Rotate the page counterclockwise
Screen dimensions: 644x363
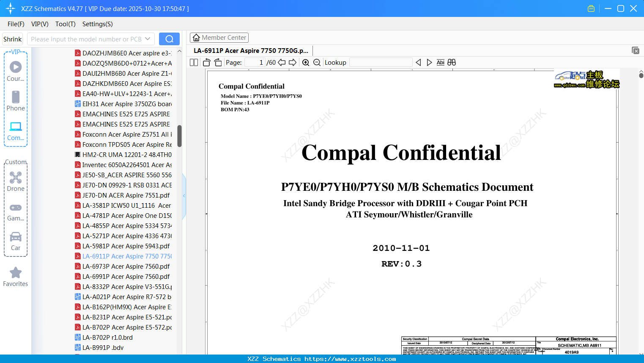point(207,63)
